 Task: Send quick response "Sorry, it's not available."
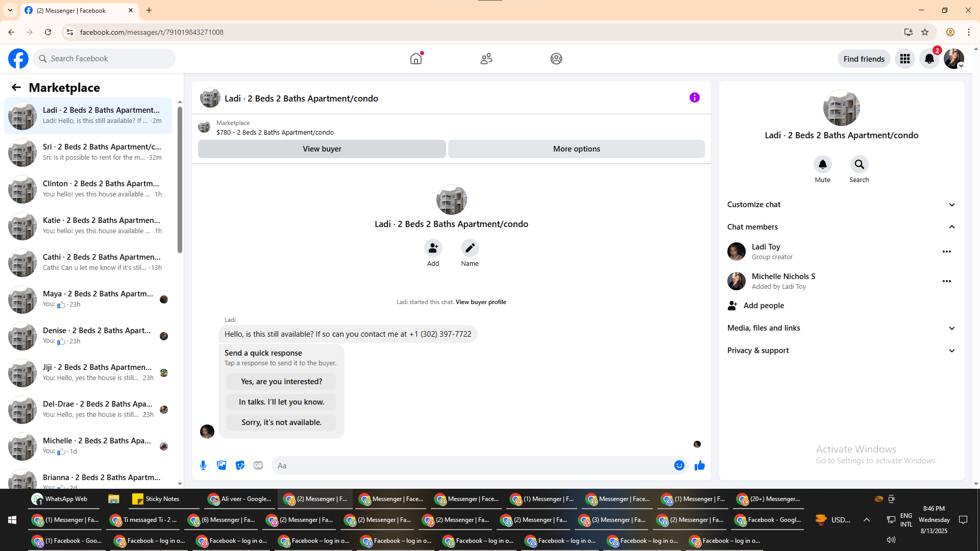pyautogui.click(x=281, y=422)
